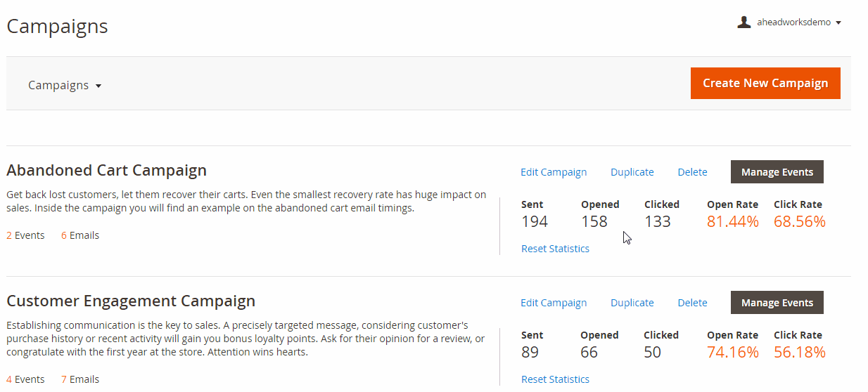This screenshot has width=868, height=392.
Task: Click the Opened value 158
Action: point(594,222)
